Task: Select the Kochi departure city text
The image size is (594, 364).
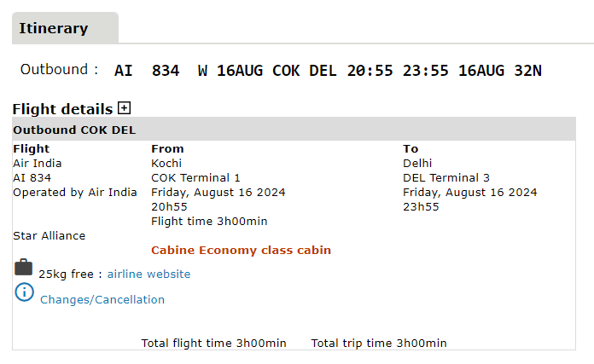Action: 166,163
